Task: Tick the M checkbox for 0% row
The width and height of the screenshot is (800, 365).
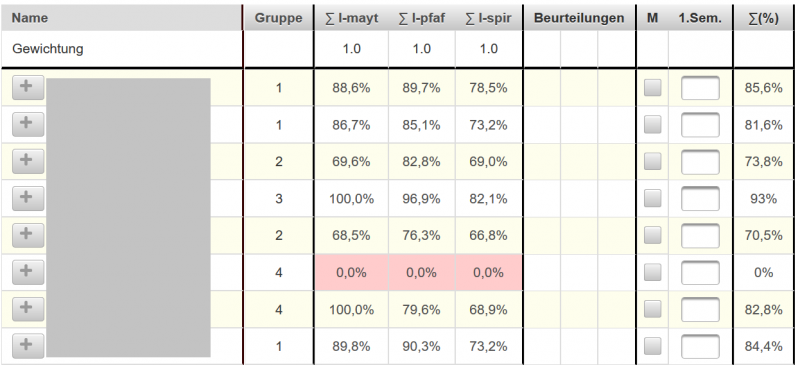Action: pyautogui.click(x=653, y=272)
